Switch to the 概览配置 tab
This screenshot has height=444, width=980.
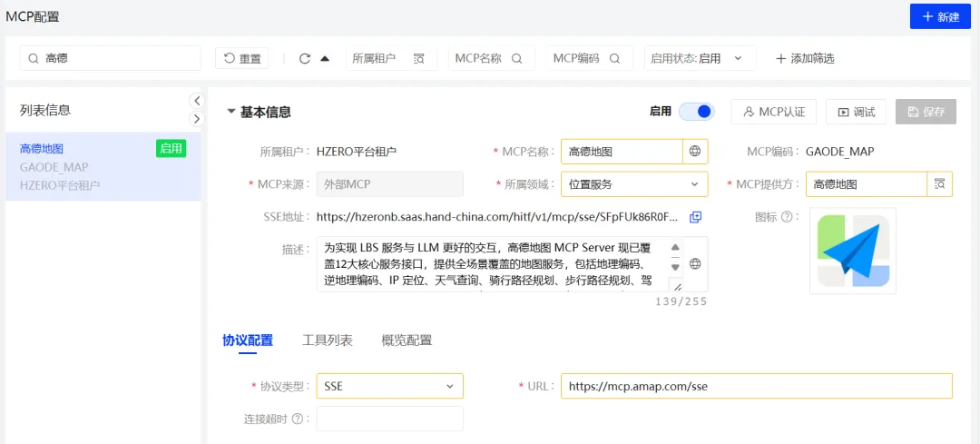407,340
